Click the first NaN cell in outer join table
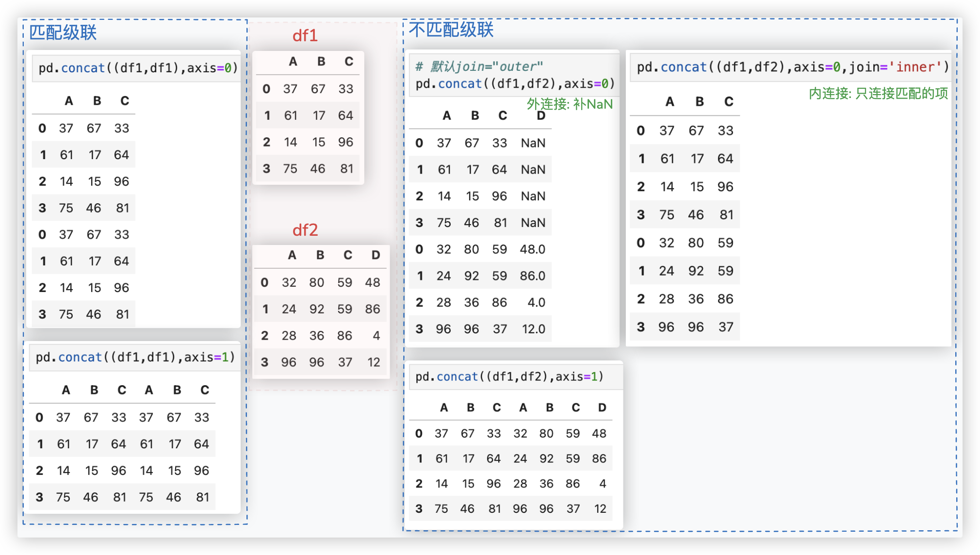The height and width of the screenshot is (555, 980). tap(533, 143)
